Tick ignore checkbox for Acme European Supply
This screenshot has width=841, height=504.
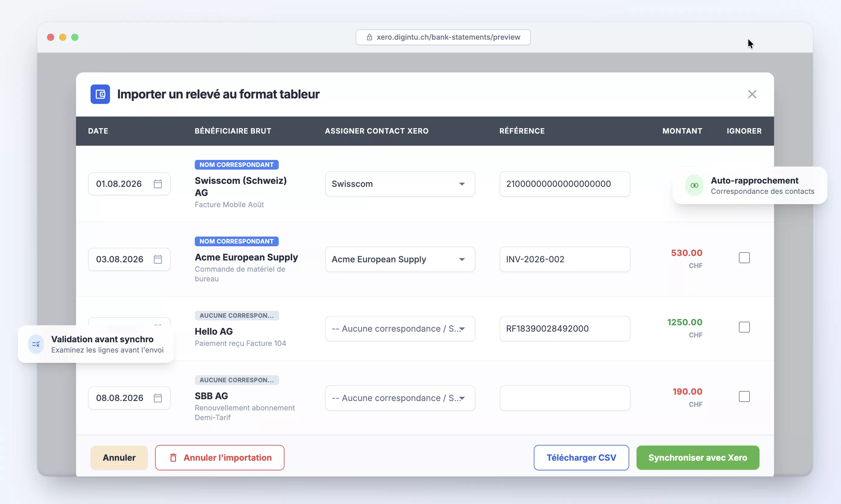pyautogui.click(x=744, y=258)
